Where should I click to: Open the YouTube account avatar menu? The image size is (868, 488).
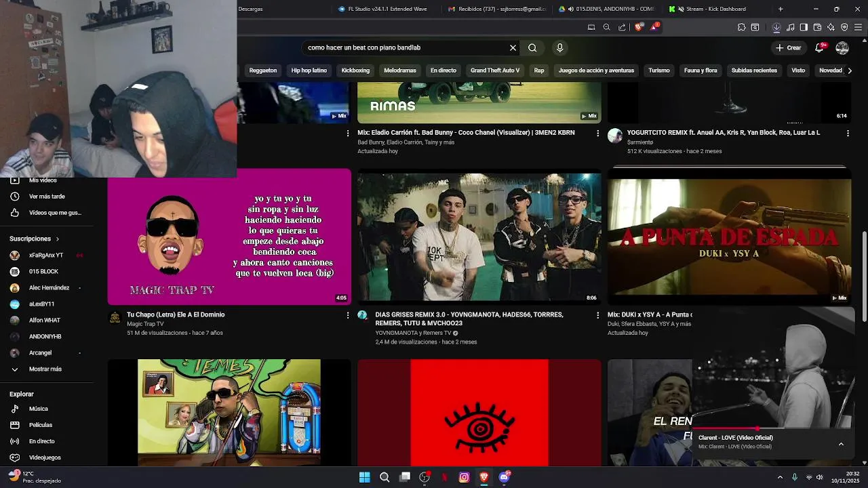[x=842, y=47]
